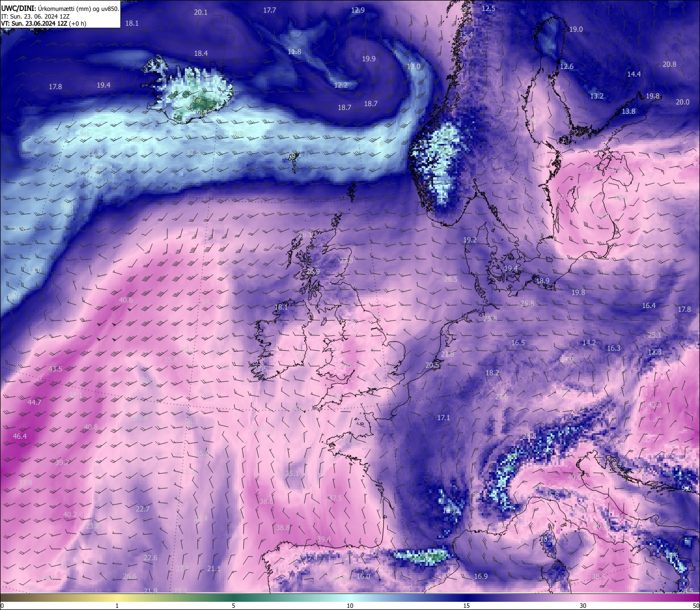Click the map value '38.8'
The image size is (700, 610).
(x=283, y=527)
